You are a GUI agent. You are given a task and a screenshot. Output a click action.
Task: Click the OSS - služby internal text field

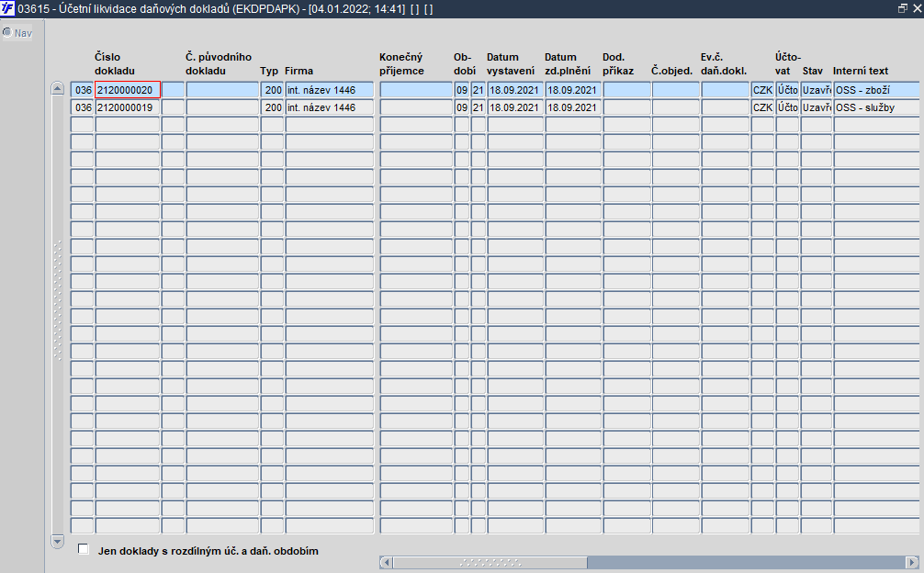pyautogui.click(x=877, y=107)
